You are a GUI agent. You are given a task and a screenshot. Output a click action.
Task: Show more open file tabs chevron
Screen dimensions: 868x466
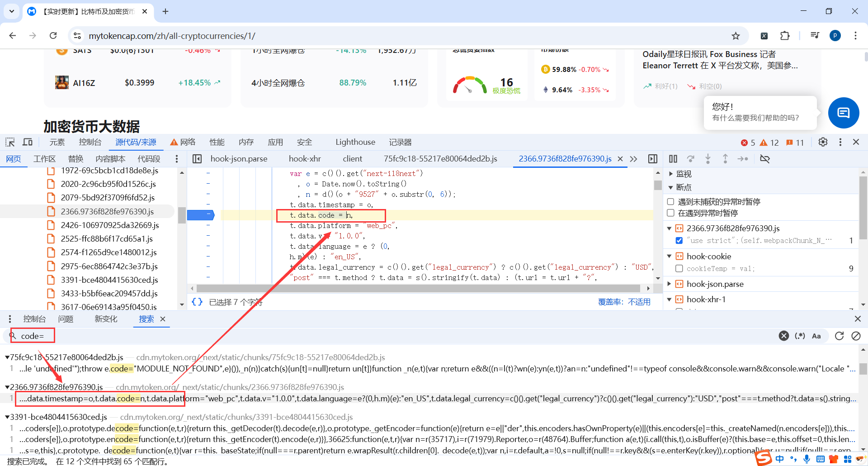[633, 159]
